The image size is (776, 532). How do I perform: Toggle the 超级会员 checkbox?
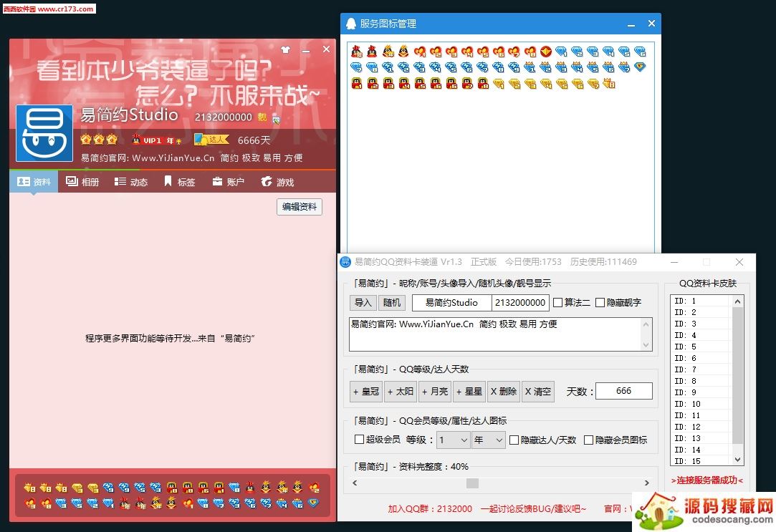pyautogui.click(x=360, y=440)
